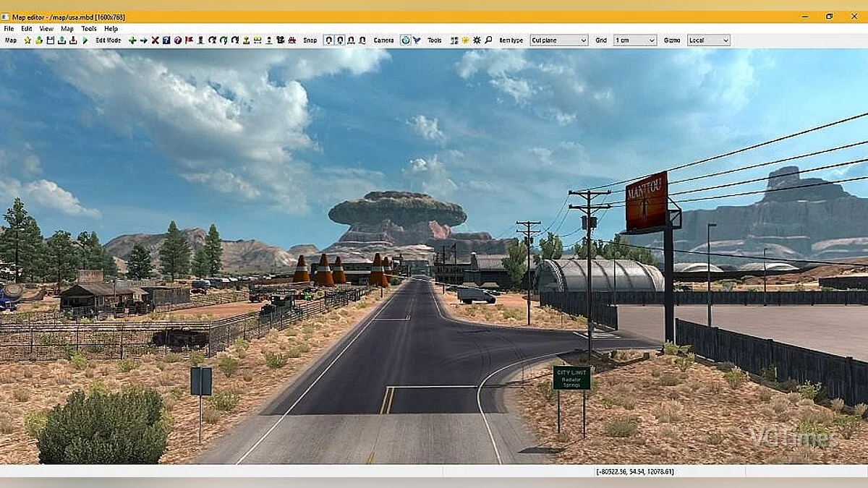Click the Map button on the toolbar

pyautogui.click(x=9, y=40)
